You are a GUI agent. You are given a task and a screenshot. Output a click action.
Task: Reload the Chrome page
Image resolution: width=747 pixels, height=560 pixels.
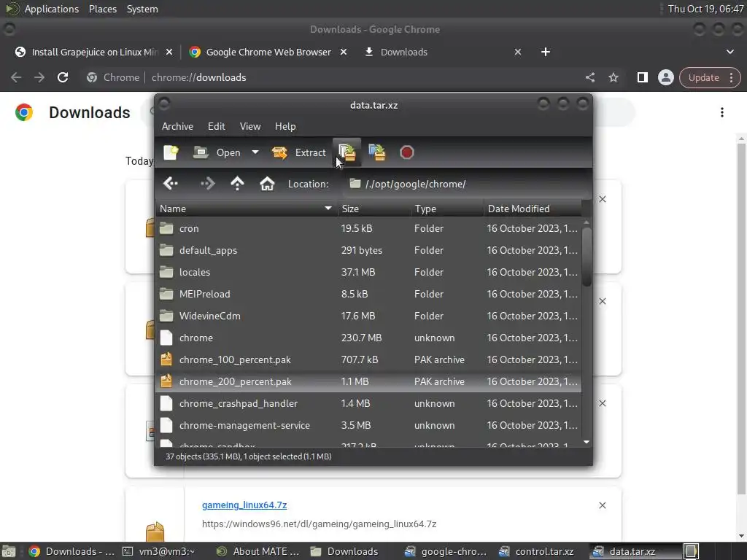(63, 77)
